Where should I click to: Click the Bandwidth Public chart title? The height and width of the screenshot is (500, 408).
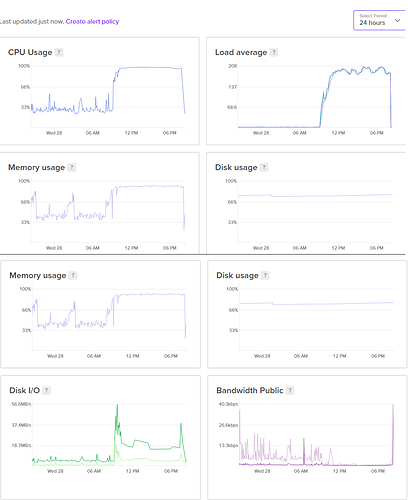(x=250, y=390)
